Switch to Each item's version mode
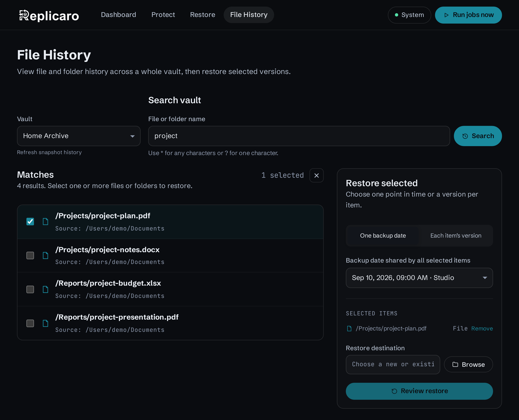The width and height of the screenshot is (519, 420). (x=456, y=236)
